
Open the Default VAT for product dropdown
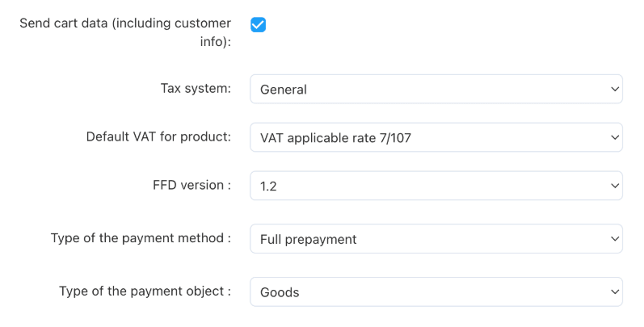pyautogui.click(x=436, y=137)
